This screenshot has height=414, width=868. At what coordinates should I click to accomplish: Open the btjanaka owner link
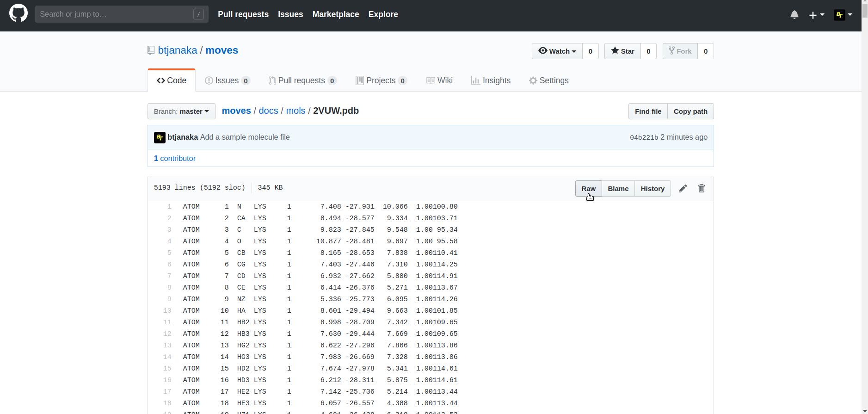tap(178, 50)
